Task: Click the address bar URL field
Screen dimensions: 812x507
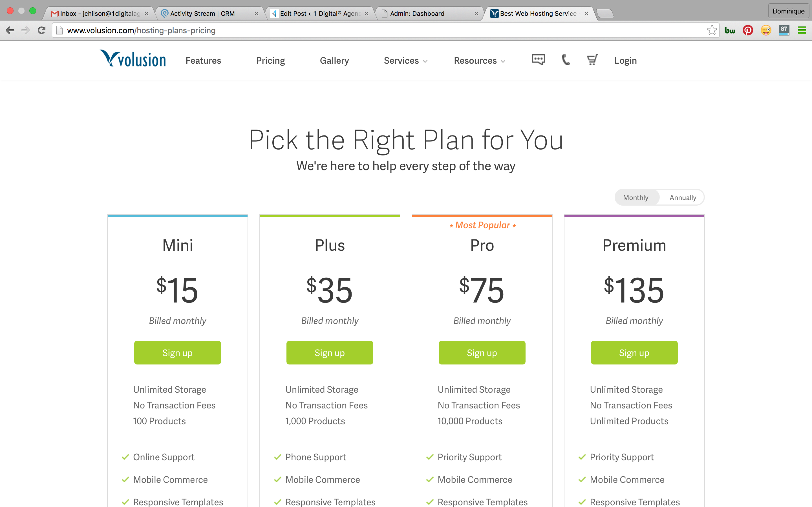Action: 383,30
